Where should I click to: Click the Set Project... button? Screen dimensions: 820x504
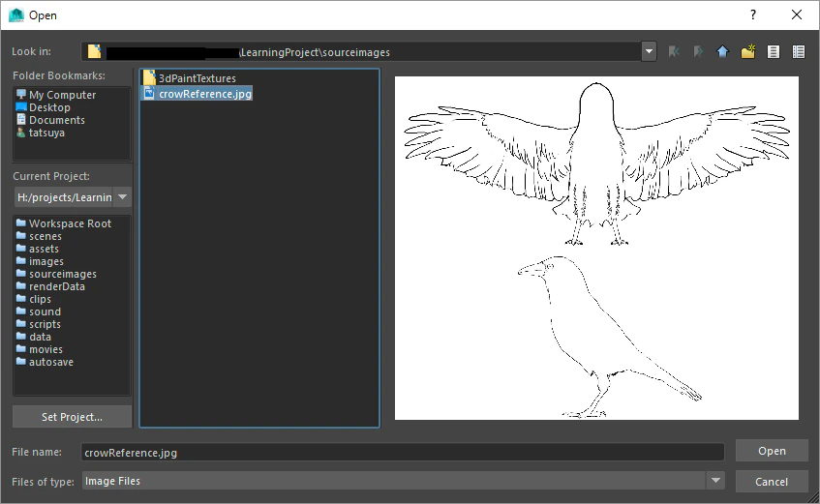[x=73, y=417]
